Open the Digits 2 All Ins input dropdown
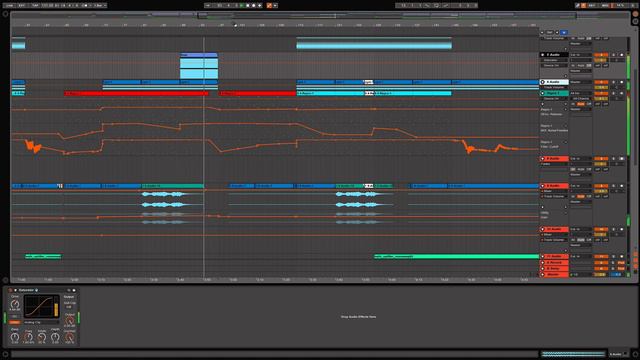The width and height of the screenshot is (640, 360). pos(580,93)
